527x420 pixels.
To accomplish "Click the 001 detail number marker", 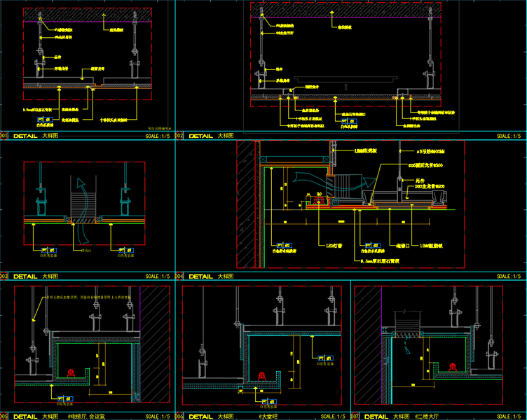I will pyautogui.click(x=3, y=136).
